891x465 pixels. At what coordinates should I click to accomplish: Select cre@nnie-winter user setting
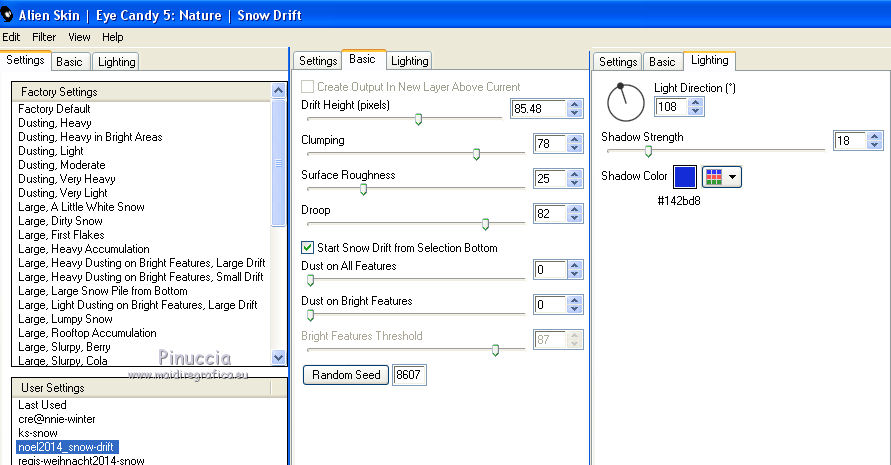pyautogui.click(x=56, y=419)
